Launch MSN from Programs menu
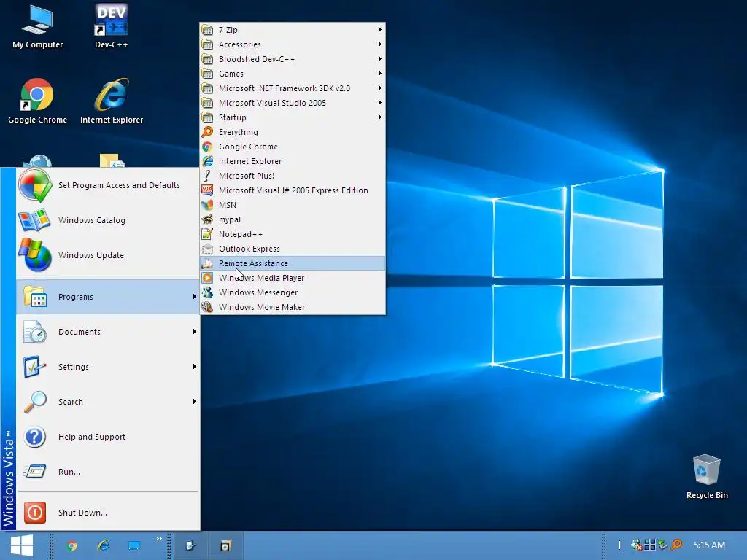The height and width of the screenshot is (560, 747). point(293,205)
